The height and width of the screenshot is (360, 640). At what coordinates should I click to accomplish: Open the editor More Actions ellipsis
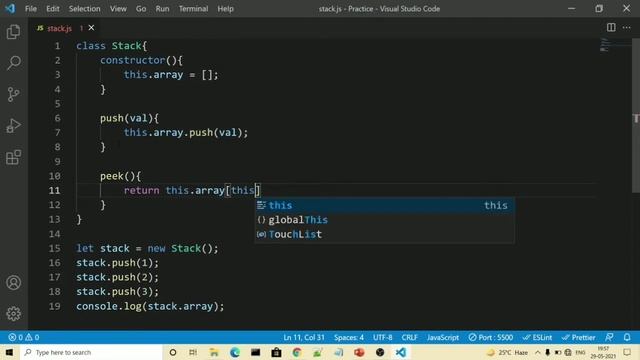(x=627, y=27)
